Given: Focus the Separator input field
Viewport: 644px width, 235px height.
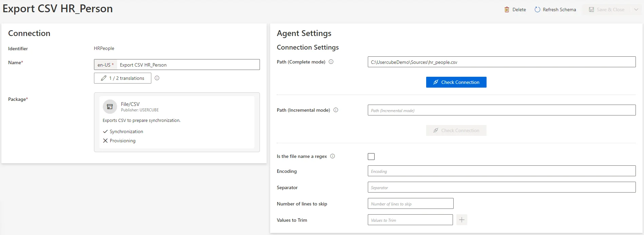Looking at the screenshot, I should tap(501, 187).
